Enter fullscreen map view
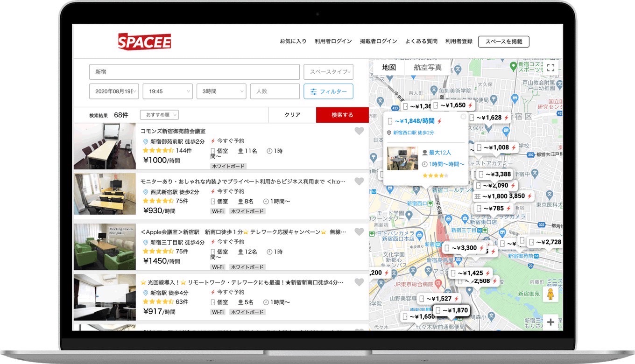This screenshot has height=364, width=635. pos(550,68)
